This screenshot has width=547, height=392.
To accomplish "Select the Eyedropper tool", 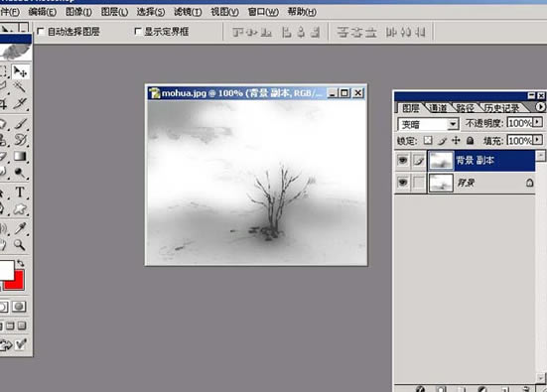I will (20, 228).
